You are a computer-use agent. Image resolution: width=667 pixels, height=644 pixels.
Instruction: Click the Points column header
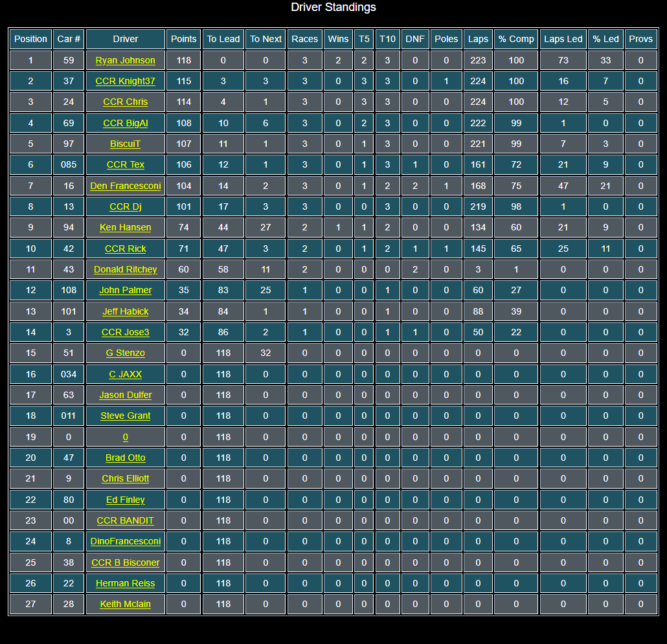tap(183, 39)
